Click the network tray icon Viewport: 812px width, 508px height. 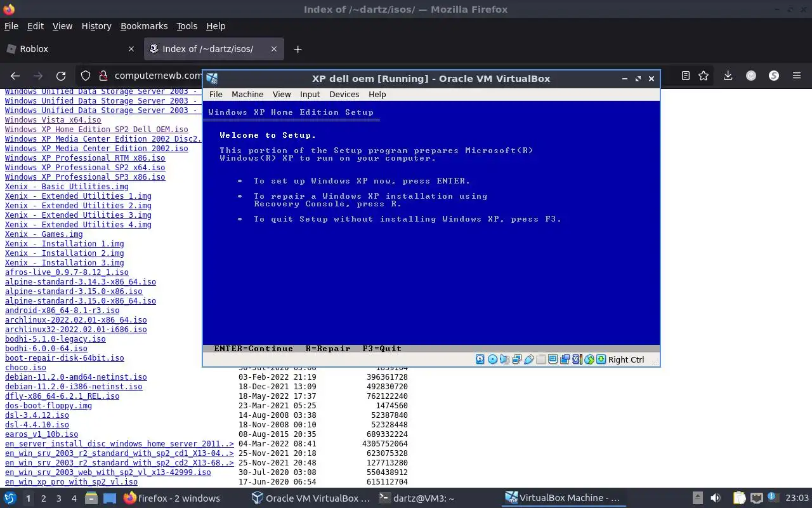point(756,498)
